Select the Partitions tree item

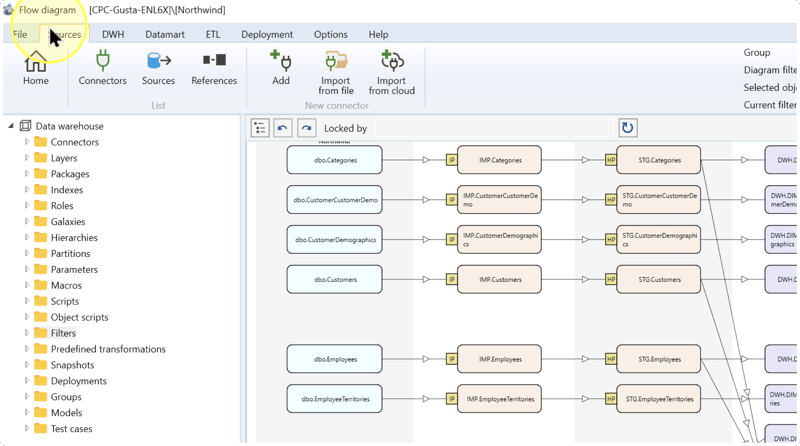tap(70, 253)
